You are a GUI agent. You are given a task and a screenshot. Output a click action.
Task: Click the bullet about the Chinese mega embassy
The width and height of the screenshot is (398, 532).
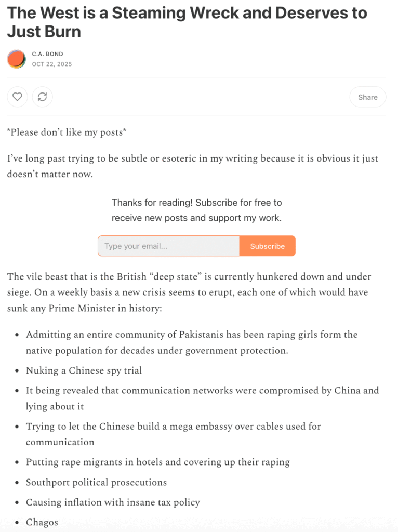(x=174, y=434)
